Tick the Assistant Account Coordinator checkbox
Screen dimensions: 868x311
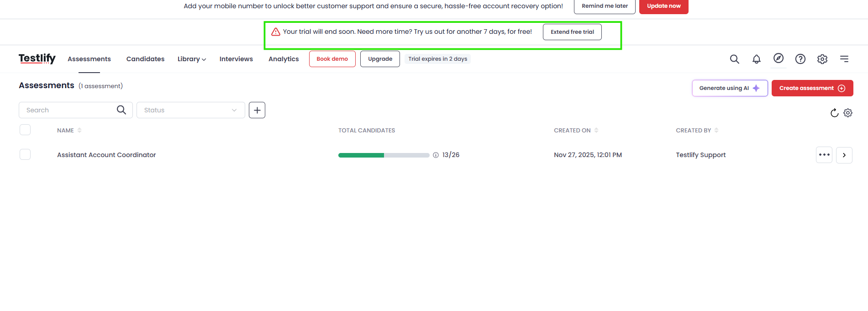tap(25, 154)
